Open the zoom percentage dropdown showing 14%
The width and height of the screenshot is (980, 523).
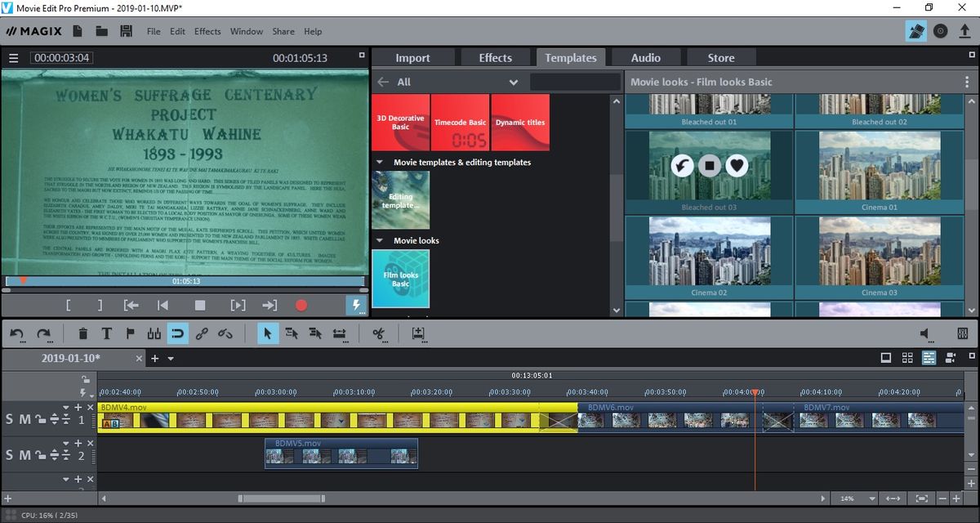click(x=854, y=498)
